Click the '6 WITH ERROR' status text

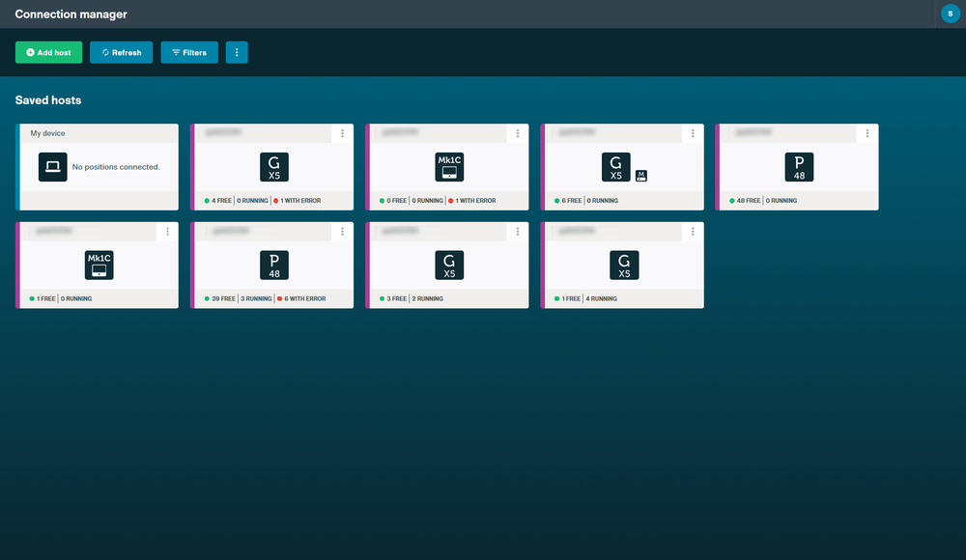click(305, 298)
